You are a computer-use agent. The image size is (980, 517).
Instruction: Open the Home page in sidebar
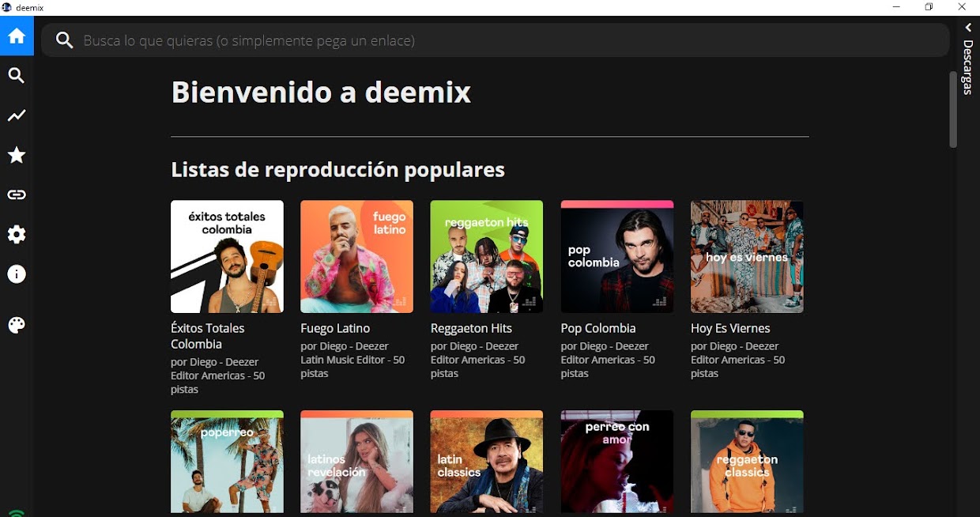17,36
